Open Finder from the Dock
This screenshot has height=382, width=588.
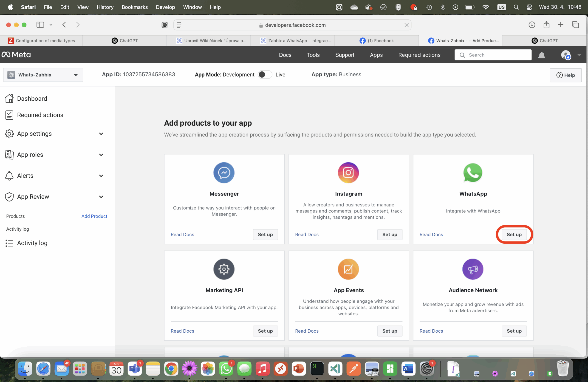(x=25, y=369)
